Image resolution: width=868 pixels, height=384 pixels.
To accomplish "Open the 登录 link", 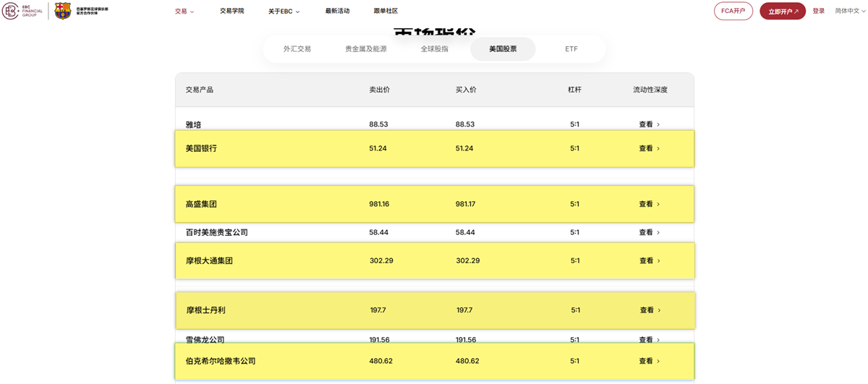I will [x=818, y=12].
